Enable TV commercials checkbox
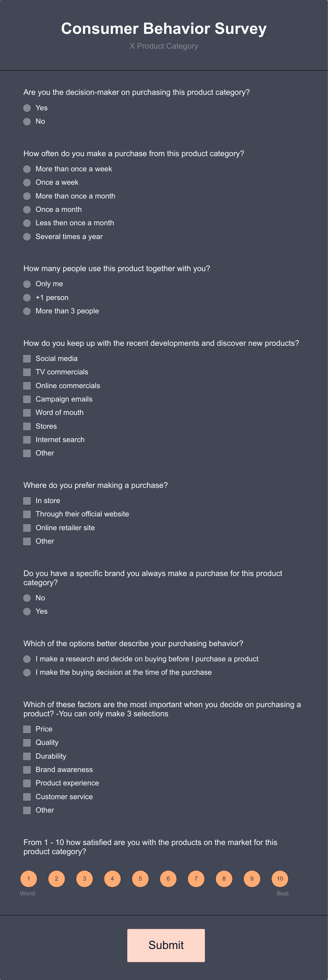The height and width of the screenshot is (980, 328). [27, 372]
